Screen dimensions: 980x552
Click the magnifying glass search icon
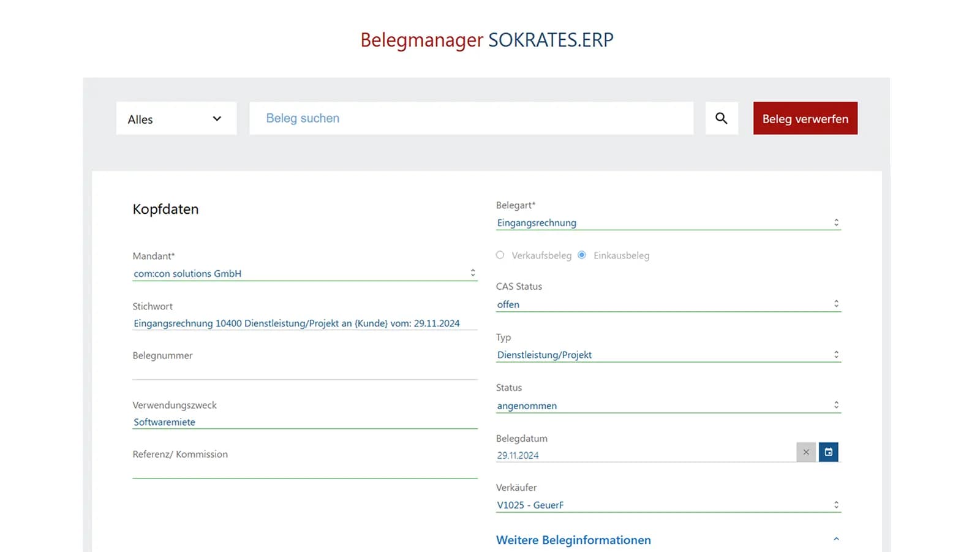721,118
